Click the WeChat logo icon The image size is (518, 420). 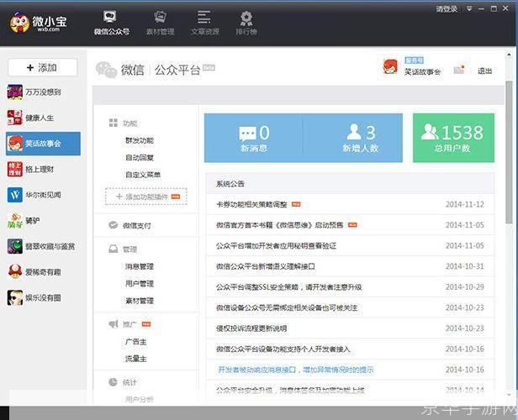click(106, 70)
